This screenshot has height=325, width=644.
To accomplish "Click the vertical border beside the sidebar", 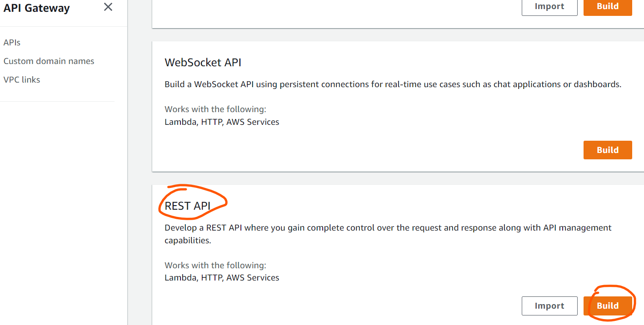I will click(128, 162).
